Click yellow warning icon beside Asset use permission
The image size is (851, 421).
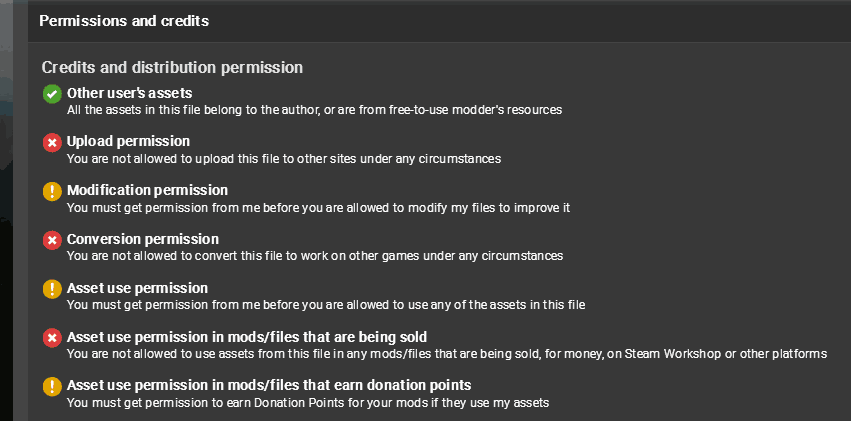[x=52, y=289]
